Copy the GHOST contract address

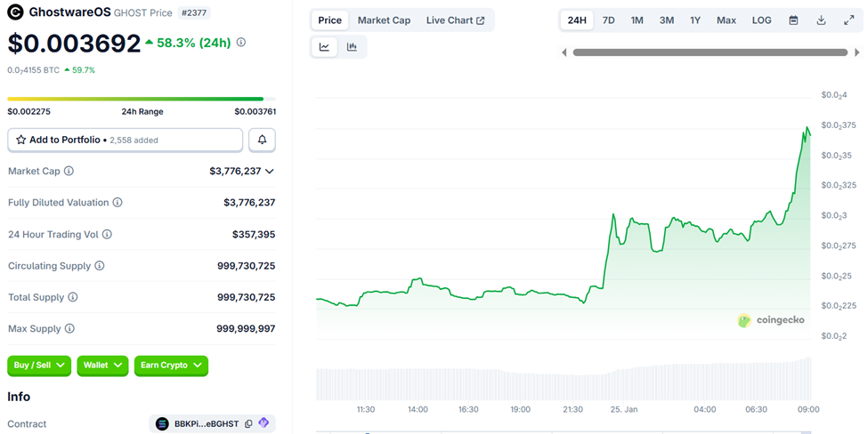coord(248,424)
